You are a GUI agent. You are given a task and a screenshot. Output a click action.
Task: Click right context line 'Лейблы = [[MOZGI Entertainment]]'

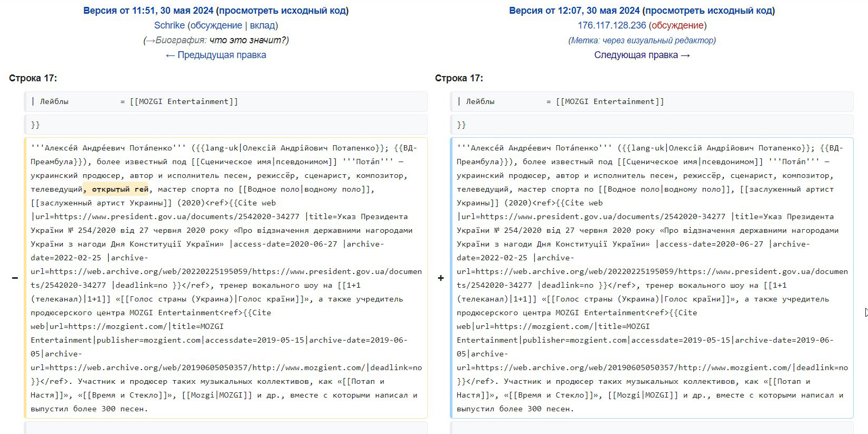[x=652, y=101]
